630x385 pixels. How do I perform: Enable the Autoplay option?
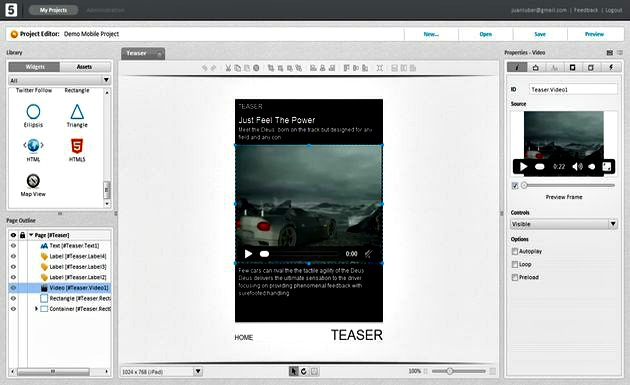click(x=515, y=251)
